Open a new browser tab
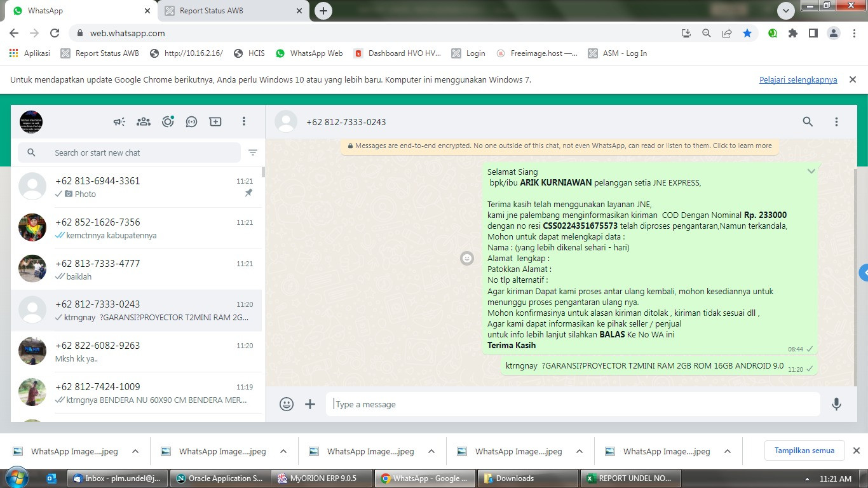The width and height of the screenshot is (868, 488). 323,11
